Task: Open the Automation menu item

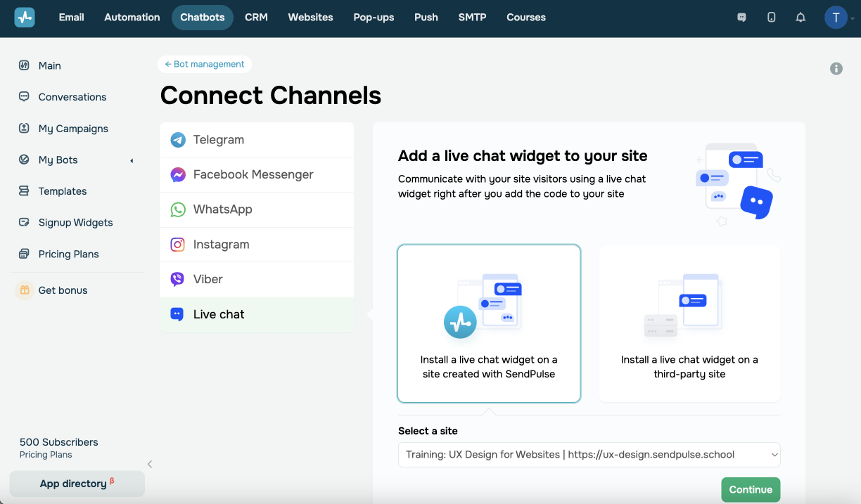Action: (x=132, y=18)
